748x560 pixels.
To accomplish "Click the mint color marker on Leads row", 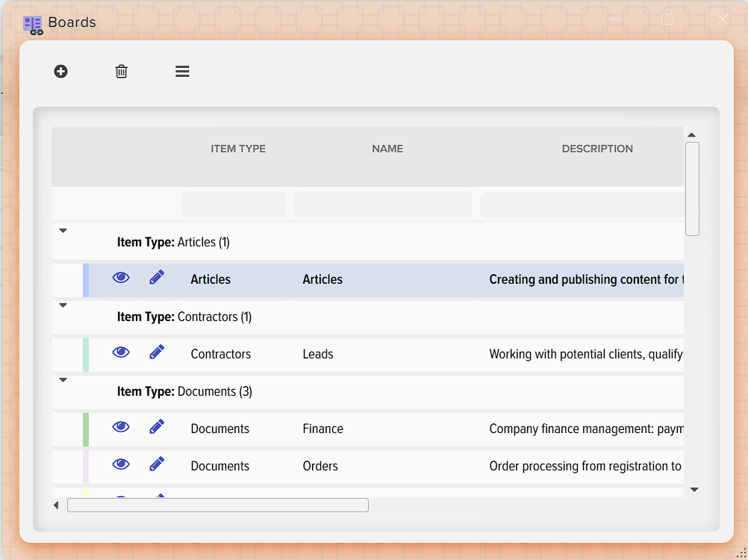I will [86, 355].
